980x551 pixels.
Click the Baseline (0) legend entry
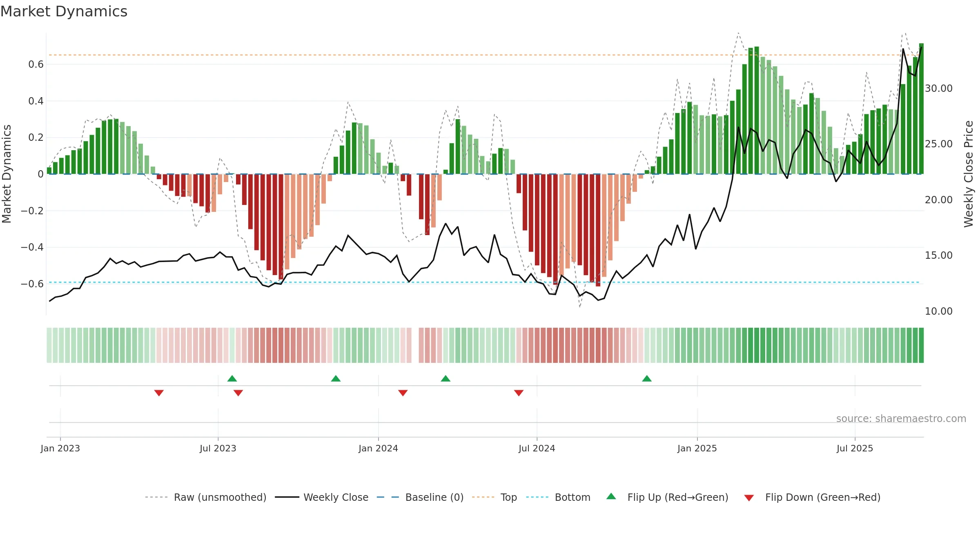[x=420, y=497]
